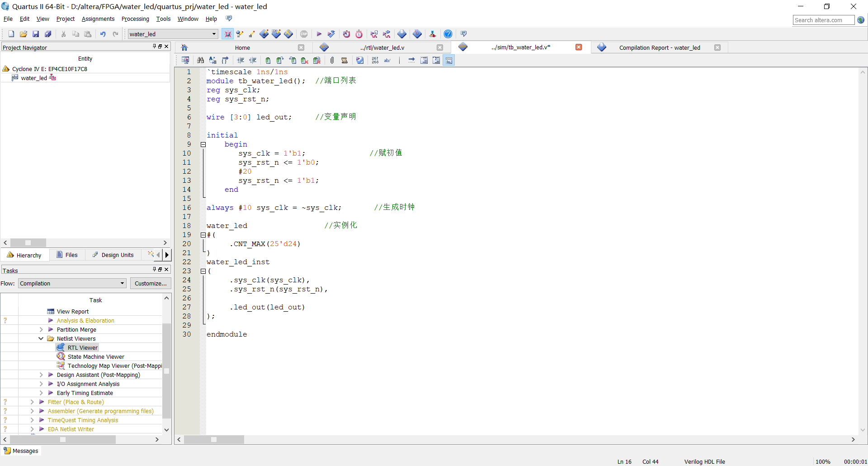Click the Find binoculars icon in the editor toolbar
The width and height of the screenshot is (868, 466).
click(x=200, y=60)
